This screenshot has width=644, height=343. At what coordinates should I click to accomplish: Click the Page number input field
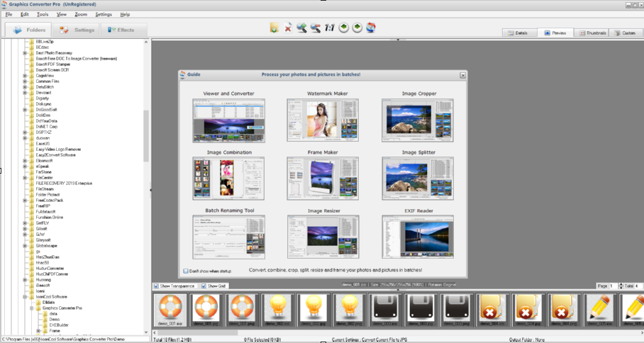(x=613, y=286)
